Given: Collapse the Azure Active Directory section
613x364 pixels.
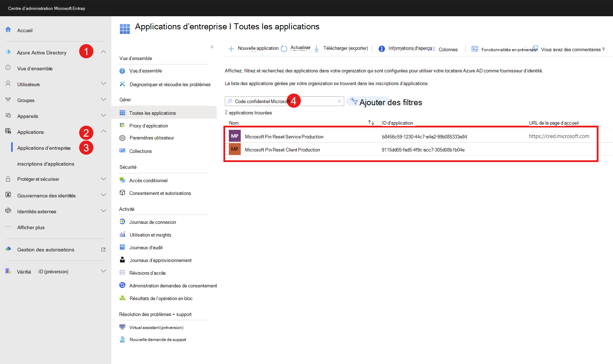Looking at the screenshot, I should (104, 52).
